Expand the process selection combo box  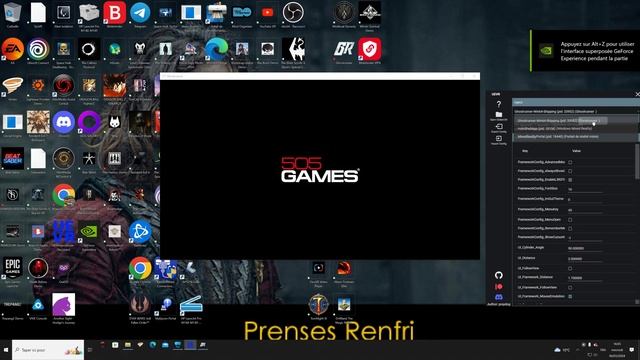[576, 111]
